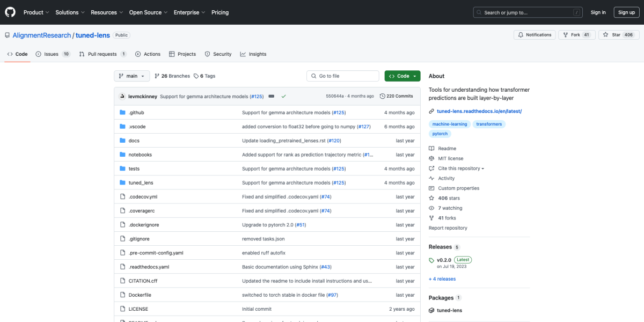Expand the commit message ellipsis icon
Screen dimensions: 644x322
[x=271, y=96]
